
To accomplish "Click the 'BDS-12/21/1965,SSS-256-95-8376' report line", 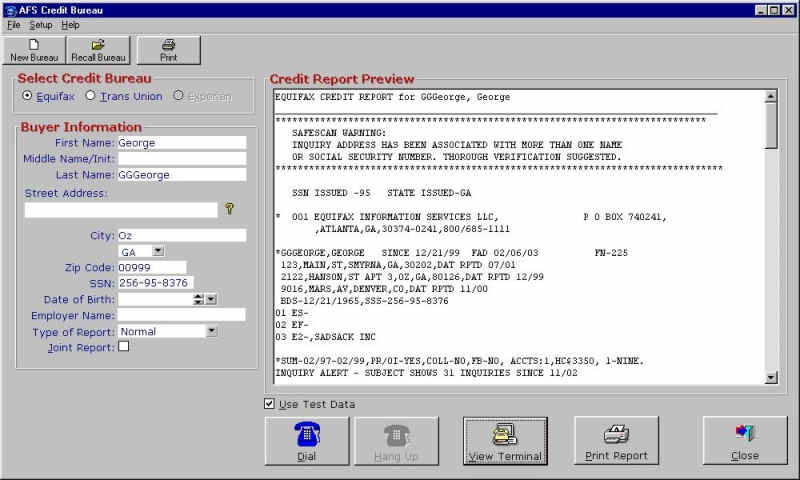I will [x=364, y=301].
